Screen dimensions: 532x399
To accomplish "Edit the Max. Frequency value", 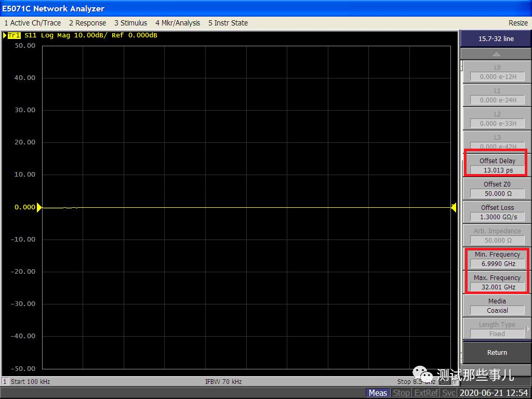I will (x=497, y=287).
